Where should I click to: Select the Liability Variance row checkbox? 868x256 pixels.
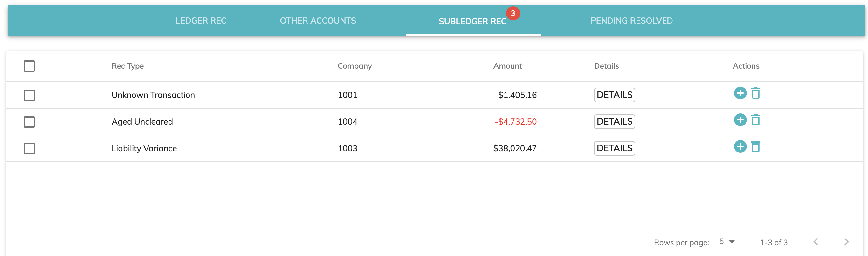click(x=29, y=148)
